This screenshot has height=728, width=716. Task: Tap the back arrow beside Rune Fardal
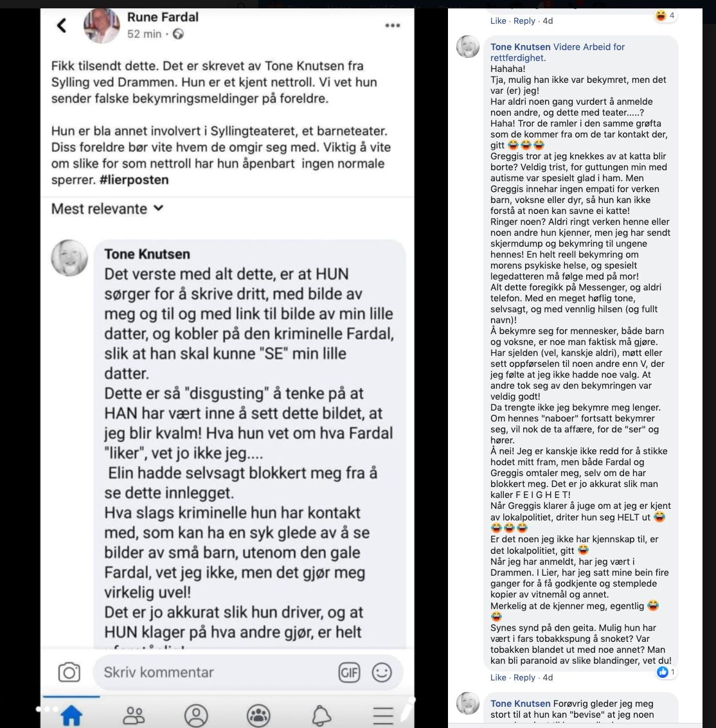tap(62, 25)
